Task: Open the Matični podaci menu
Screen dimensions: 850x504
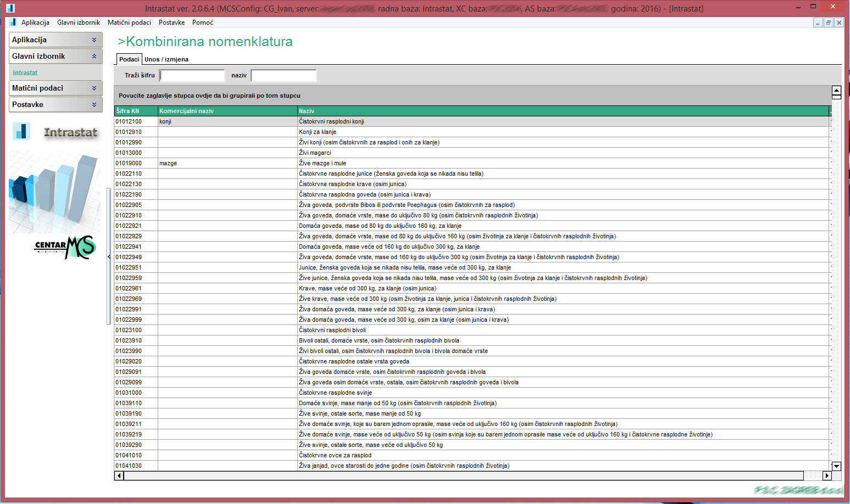Action: coord(129,23)
